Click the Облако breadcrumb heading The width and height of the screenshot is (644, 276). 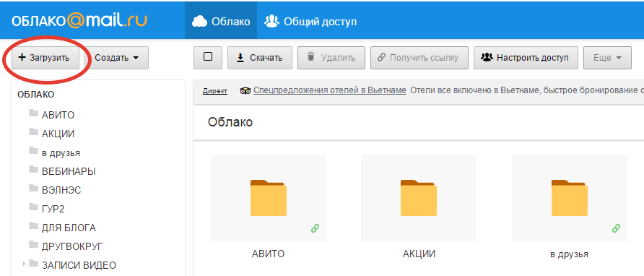click(230, 122)
